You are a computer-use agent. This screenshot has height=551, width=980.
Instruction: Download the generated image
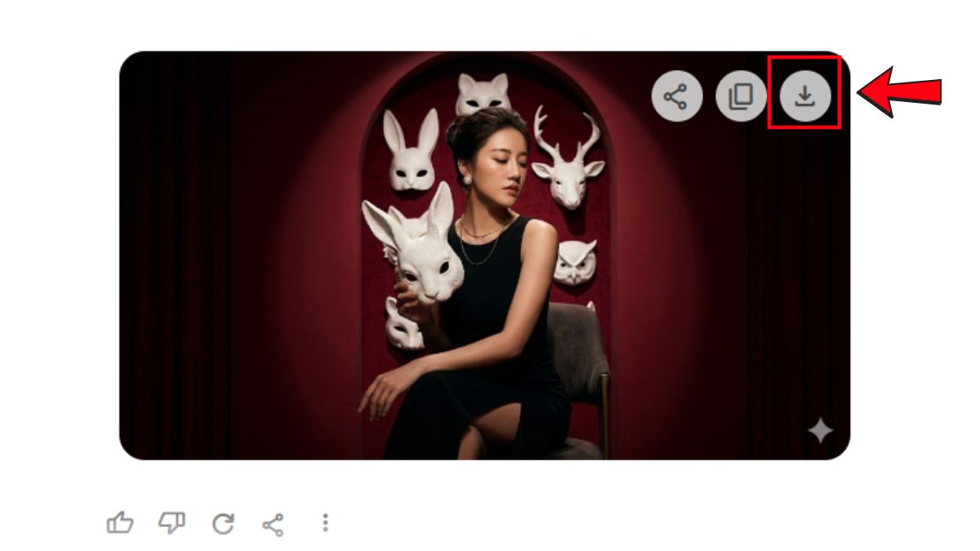804,97
